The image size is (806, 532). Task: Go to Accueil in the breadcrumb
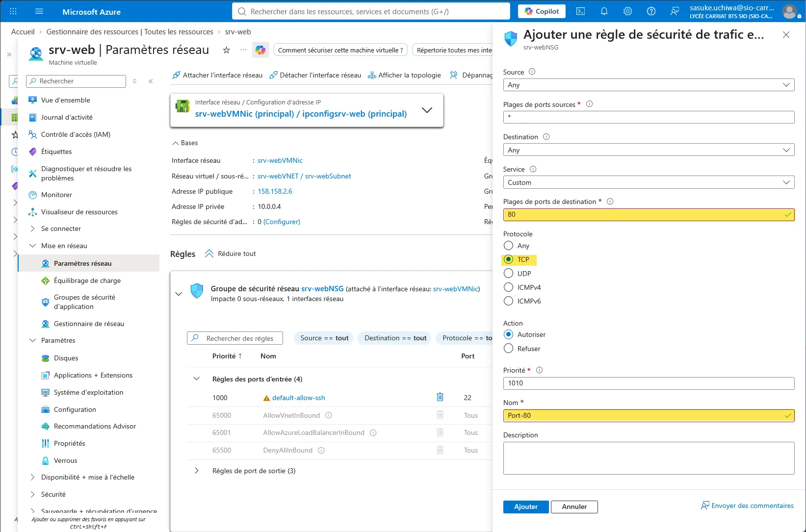23,32
